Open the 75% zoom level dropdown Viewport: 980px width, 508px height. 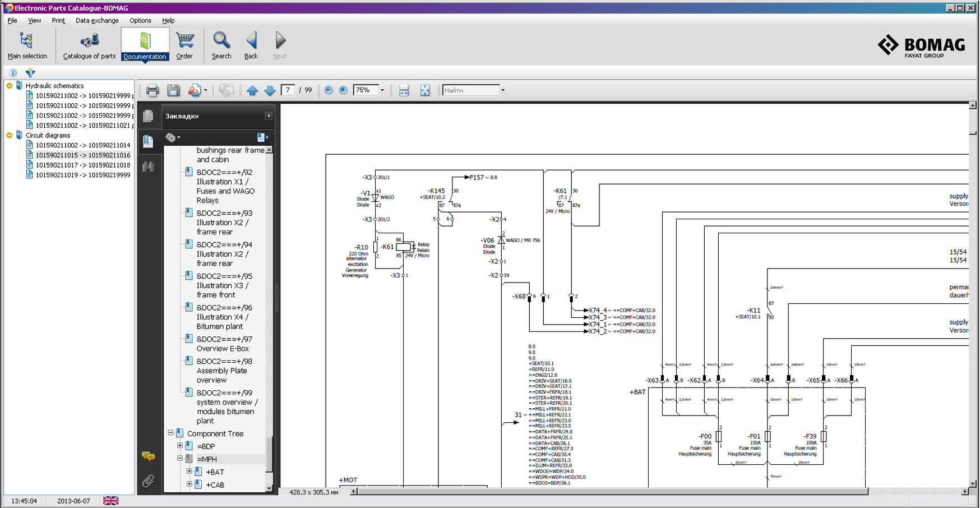coord(382,90)
